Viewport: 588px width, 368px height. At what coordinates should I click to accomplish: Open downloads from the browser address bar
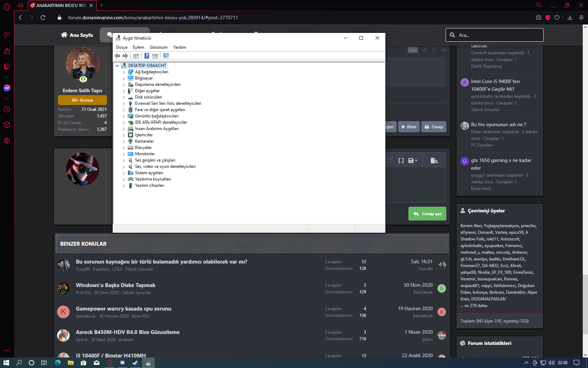click(570, 18)
